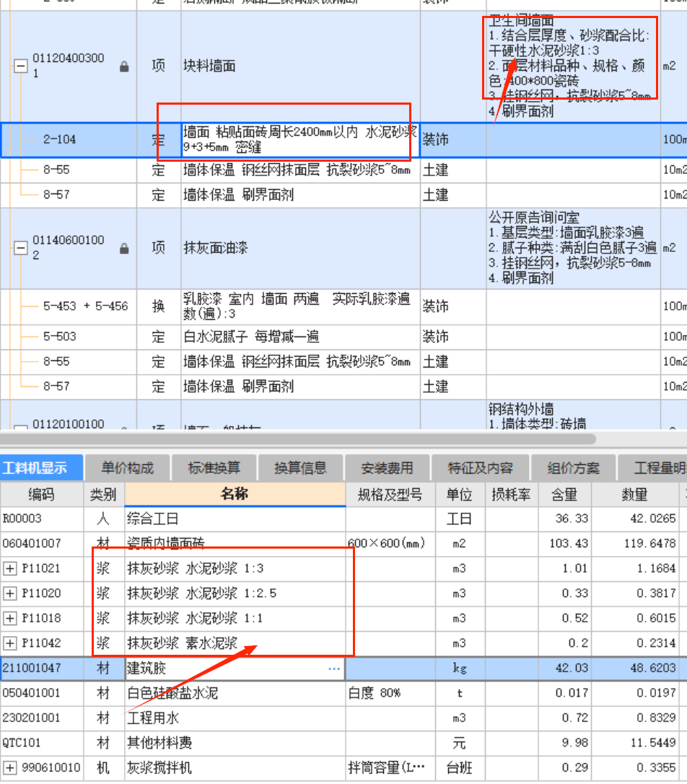Click the 数量 column header
This screenshot has height=784, width=687.
coord(634,495)
